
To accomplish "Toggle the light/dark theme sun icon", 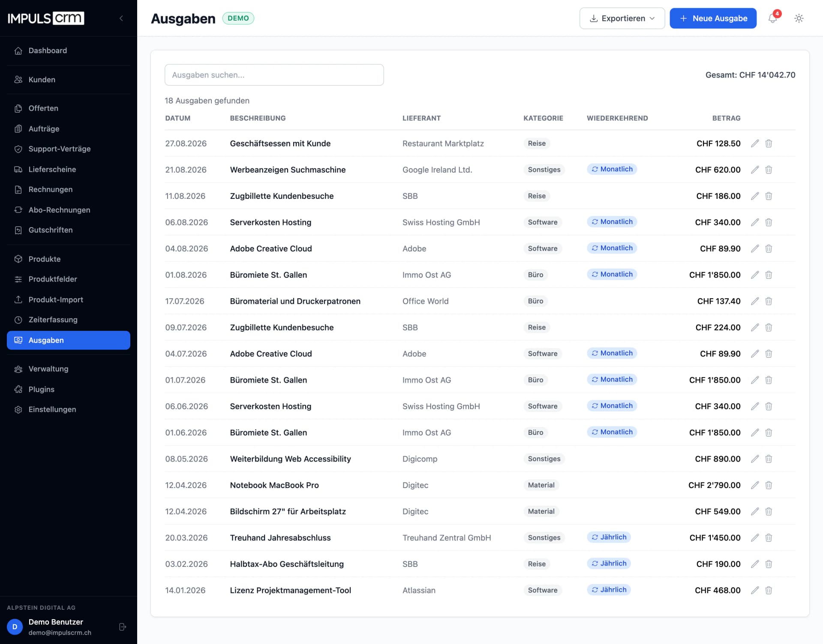I will [x=799, y=18].
